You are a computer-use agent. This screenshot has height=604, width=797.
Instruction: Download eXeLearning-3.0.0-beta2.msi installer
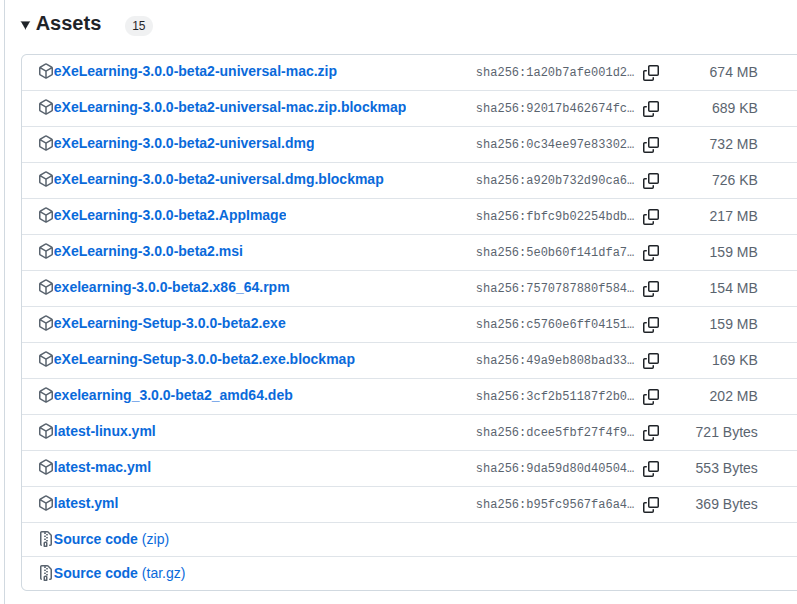[x=148, y=251]
